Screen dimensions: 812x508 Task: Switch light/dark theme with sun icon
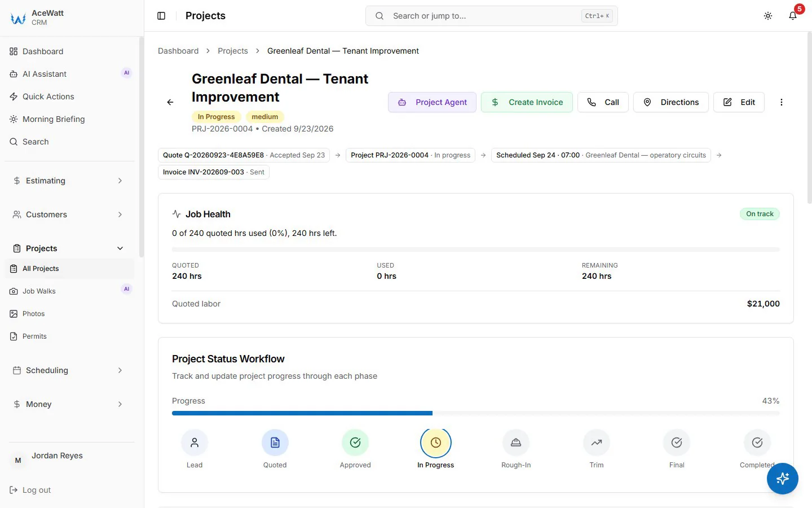[768, 16]
